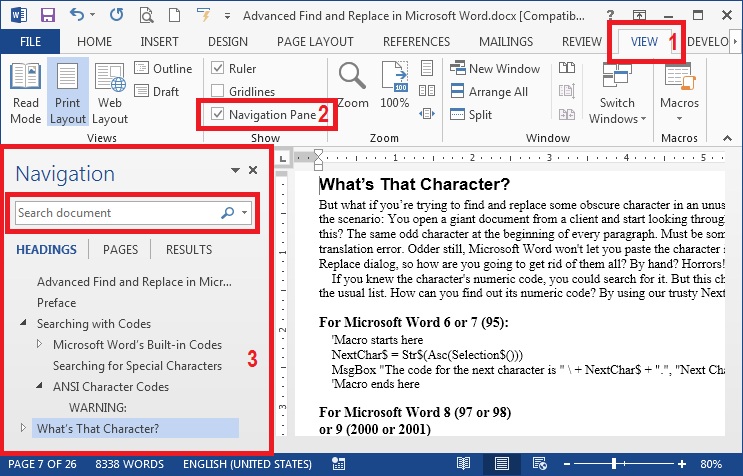Viewport: 743px width, 476px height.
Task: Open Print Preview icon in title bar
Action: pos(146,15)
